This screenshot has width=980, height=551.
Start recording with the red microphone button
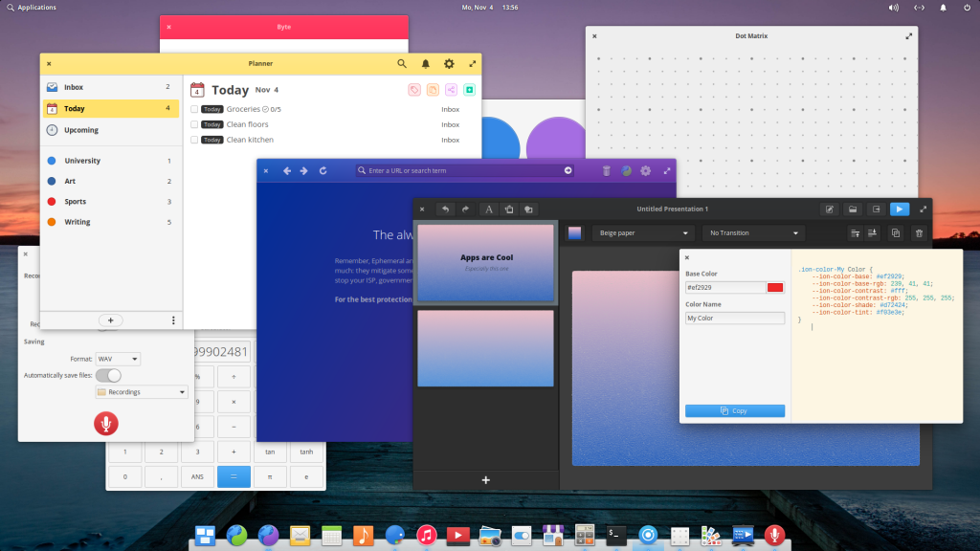click(106, 424)
